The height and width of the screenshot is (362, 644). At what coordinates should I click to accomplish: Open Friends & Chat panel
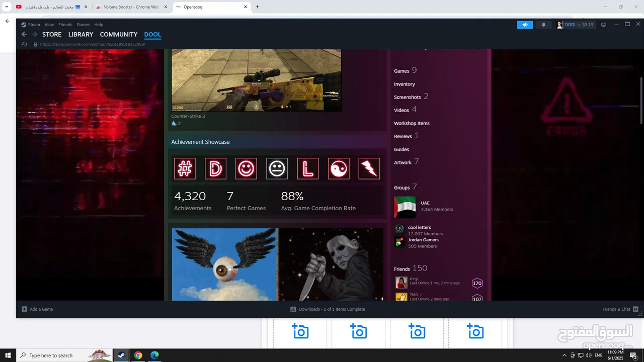(620, 309)
